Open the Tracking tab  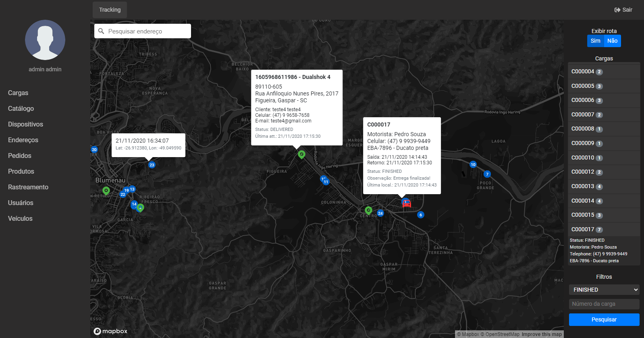coord(110,10)
